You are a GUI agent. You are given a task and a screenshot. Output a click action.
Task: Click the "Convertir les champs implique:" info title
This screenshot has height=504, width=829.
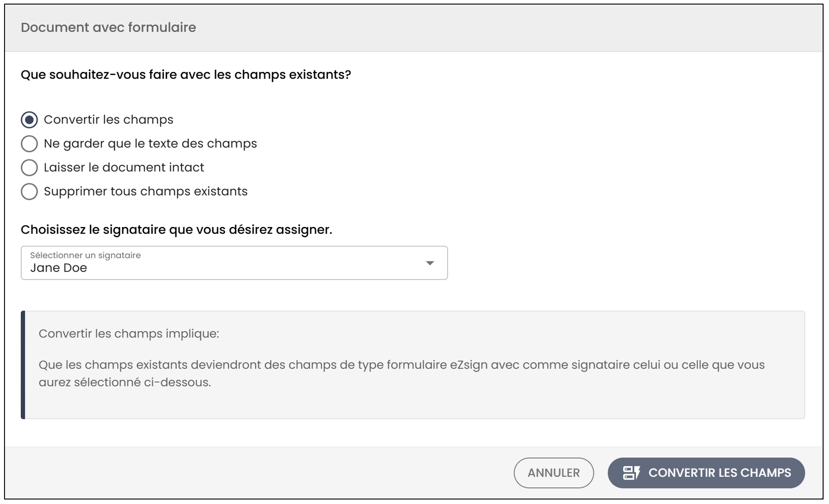click(x=129, y=334)
